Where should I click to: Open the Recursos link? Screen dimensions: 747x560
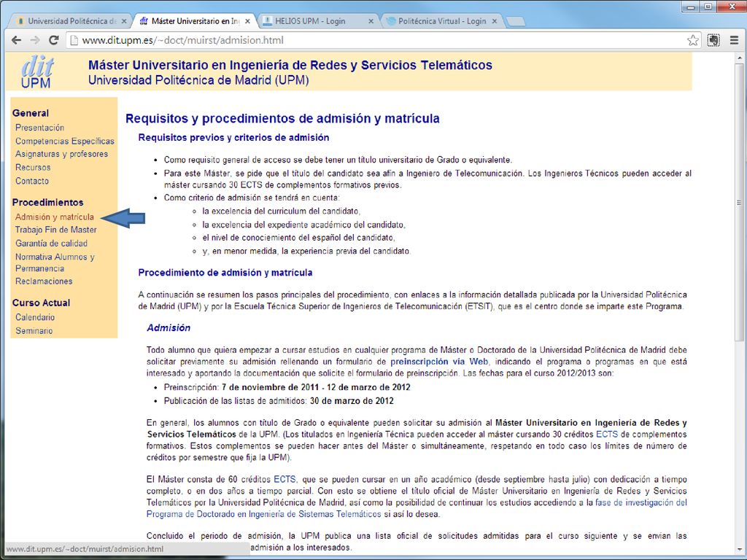click(x=33, y=167)
